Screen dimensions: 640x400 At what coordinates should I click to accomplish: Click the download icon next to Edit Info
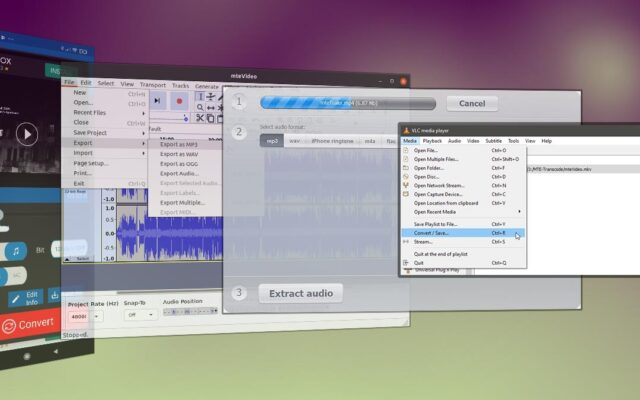[x=54, y=295]
